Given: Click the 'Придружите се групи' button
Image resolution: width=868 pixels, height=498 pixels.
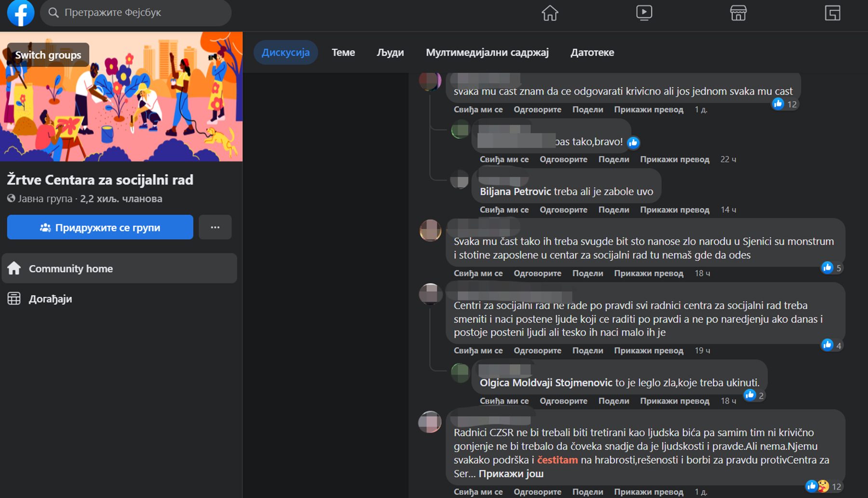Looking at the screenshot, I should [100, 227].
